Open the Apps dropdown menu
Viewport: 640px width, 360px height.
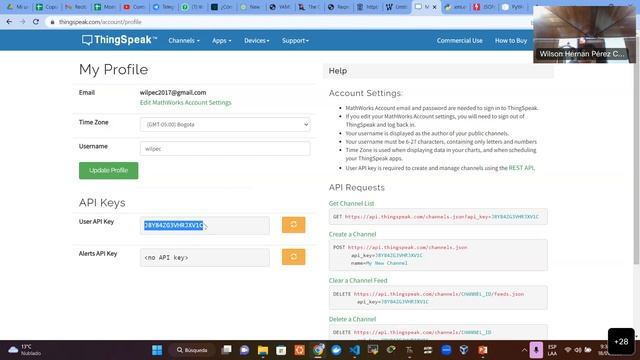[221, 40]
